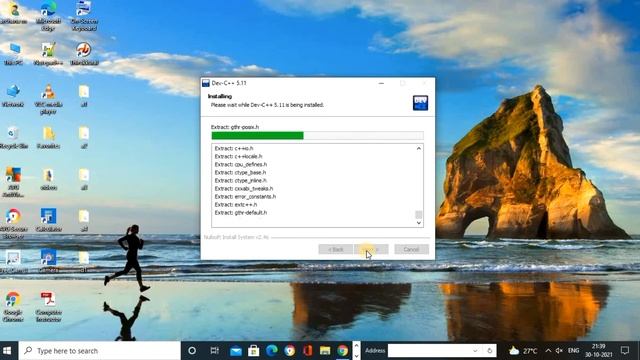The width and height of the screenshot is (640, 360).
Task: Click inside the taskbar Address input field
Action: [x=429, y=351]
